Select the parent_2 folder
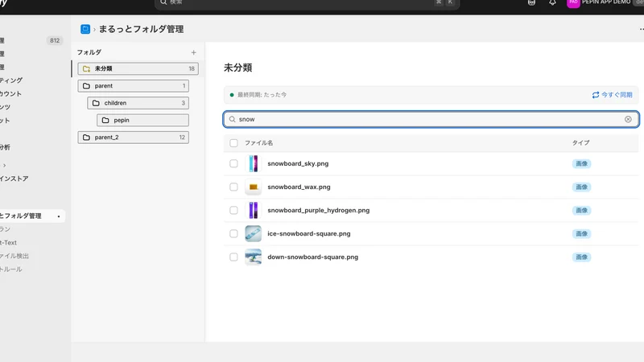This screenshot has height=362, width=644. coord(133,138)
